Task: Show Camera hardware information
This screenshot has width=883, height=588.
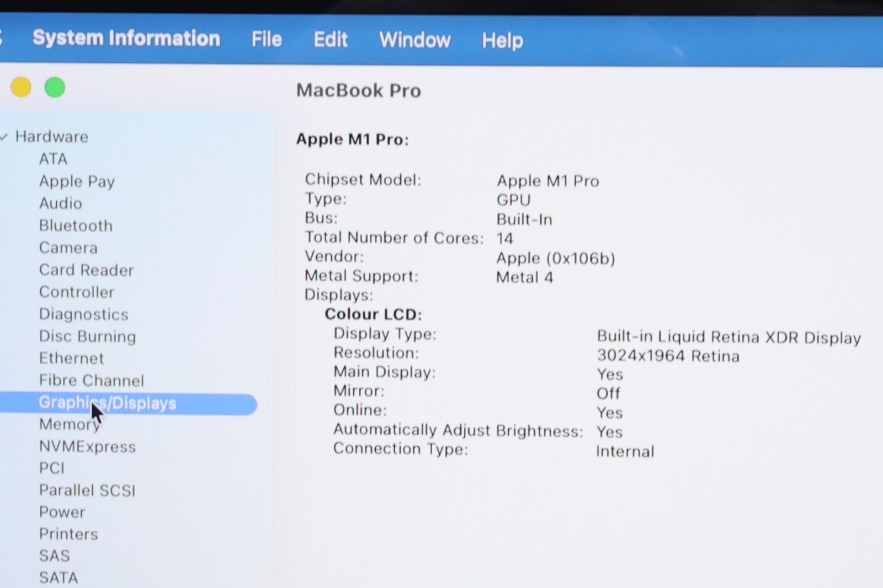Action: coord(68,248)
